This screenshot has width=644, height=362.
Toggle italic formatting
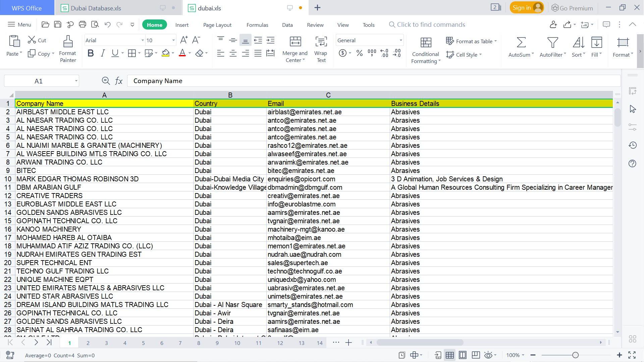(103, 53)
